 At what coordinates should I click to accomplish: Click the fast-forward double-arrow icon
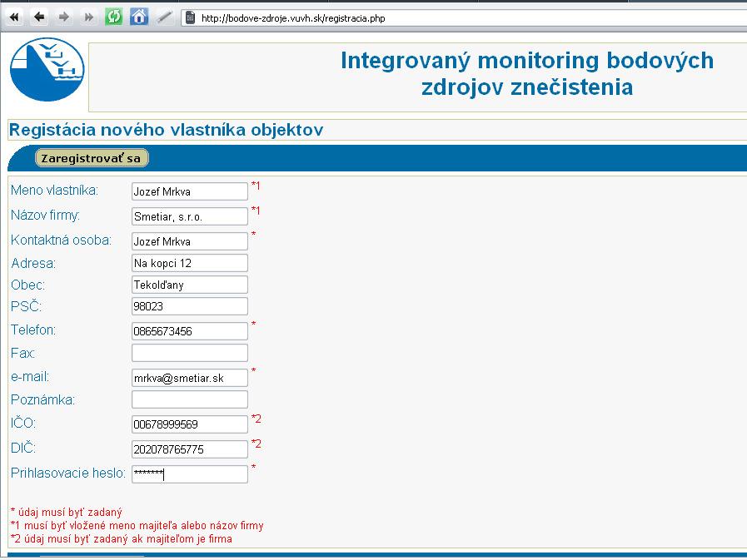pos(88,17)
